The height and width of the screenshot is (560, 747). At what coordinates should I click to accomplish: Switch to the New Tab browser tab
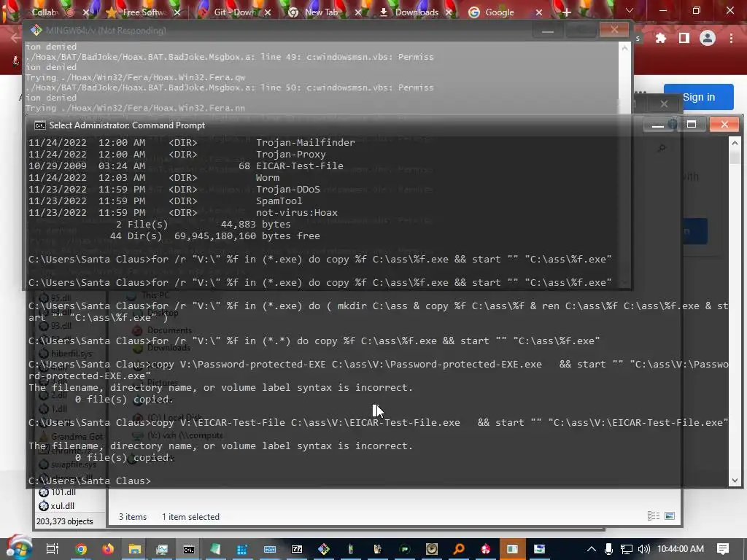321,12
